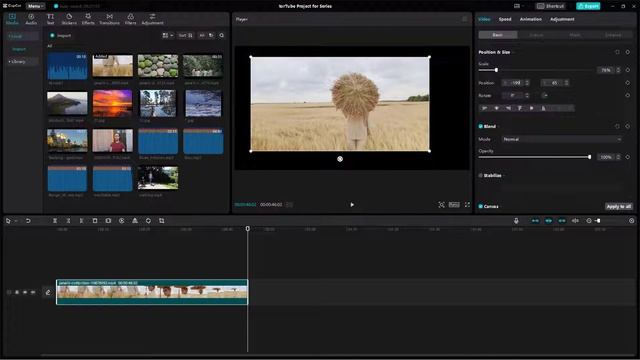
Task: Open the Blend Mode Normal dropdown
Action: (562, 139)
